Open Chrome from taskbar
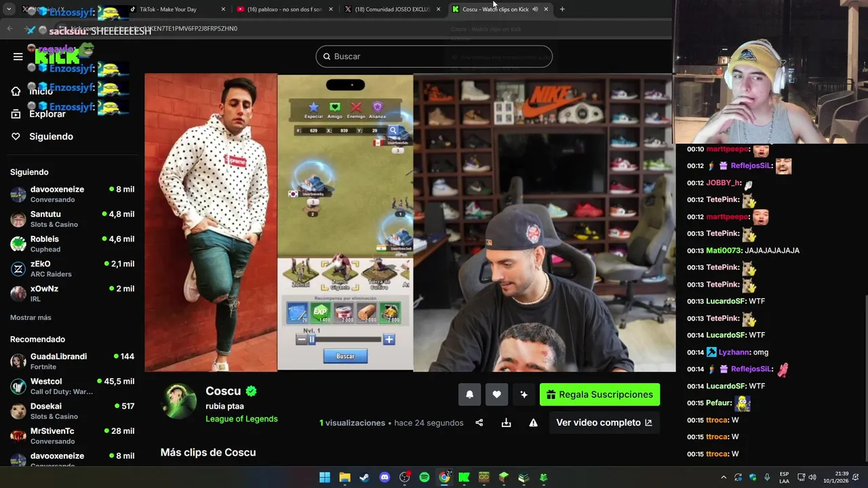The width and height of the screenshot is (868, 488). (444, 477)
